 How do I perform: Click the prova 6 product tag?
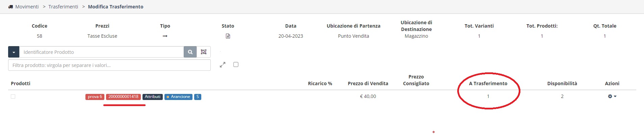pyautogui.click(x=95, y=97)
